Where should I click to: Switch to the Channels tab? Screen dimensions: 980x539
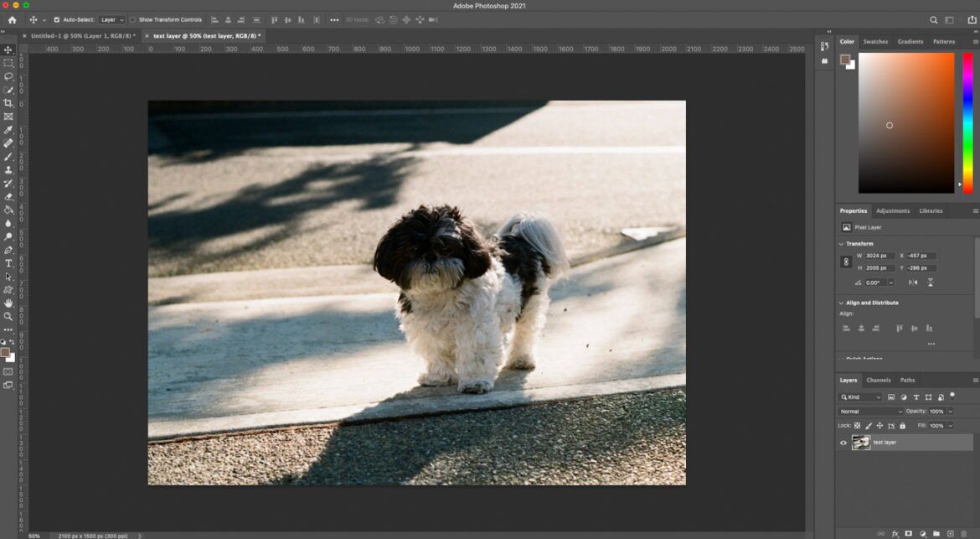879,380
